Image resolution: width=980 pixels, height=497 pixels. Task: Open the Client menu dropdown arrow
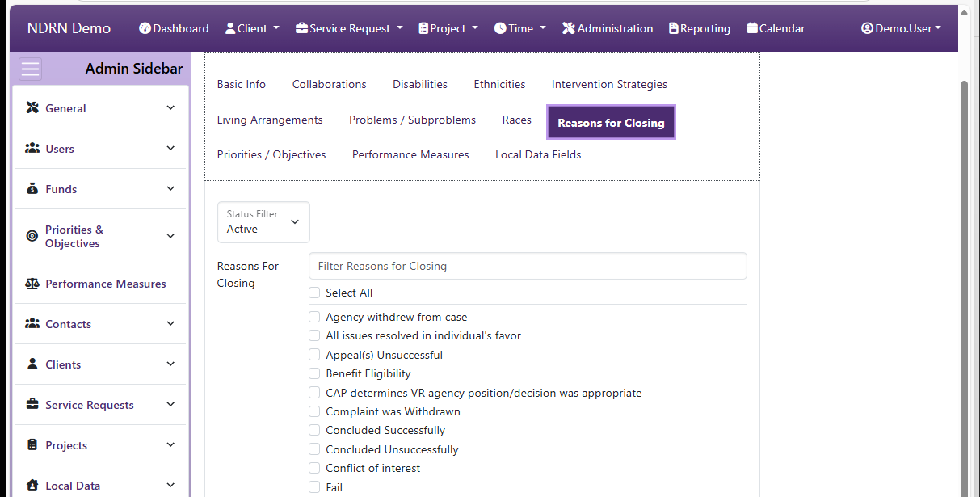pos(276,28)
